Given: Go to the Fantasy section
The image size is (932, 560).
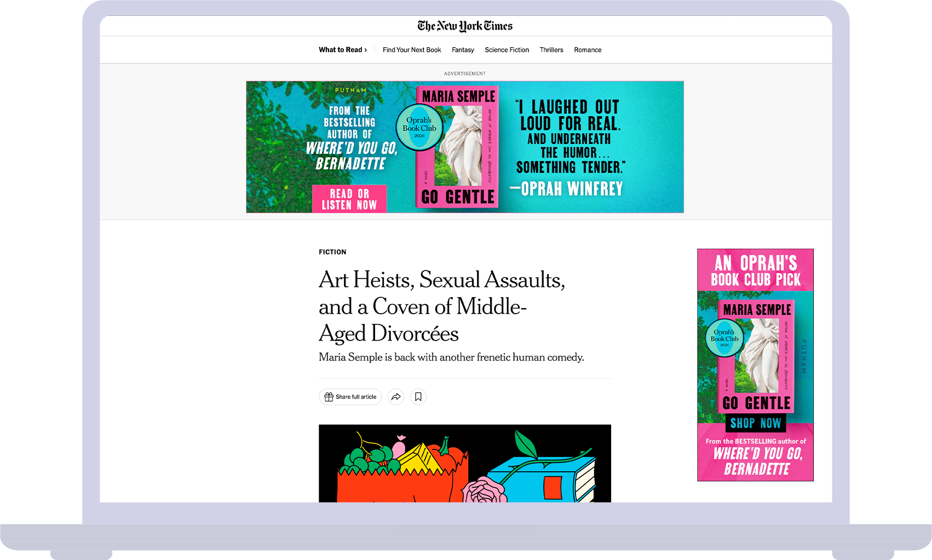Looking at the screenshot, I should click(463, 50).
